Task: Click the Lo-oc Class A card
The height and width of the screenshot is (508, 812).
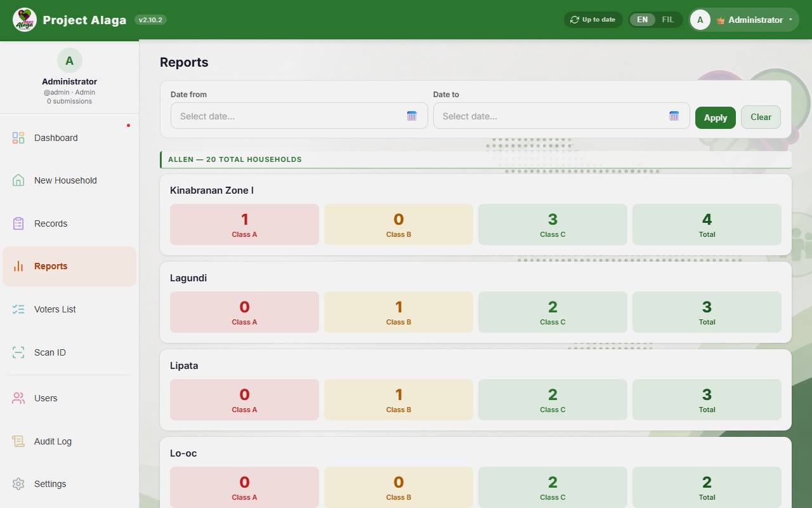Action: tap(244, 487)
